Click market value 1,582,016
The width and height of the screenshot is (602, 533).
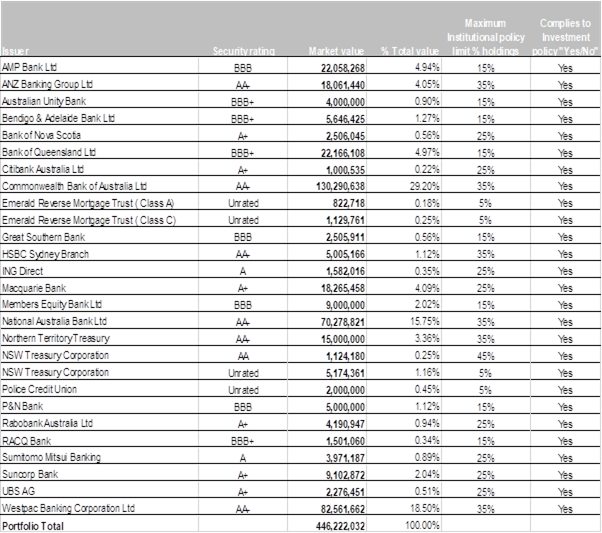point(346,271)
